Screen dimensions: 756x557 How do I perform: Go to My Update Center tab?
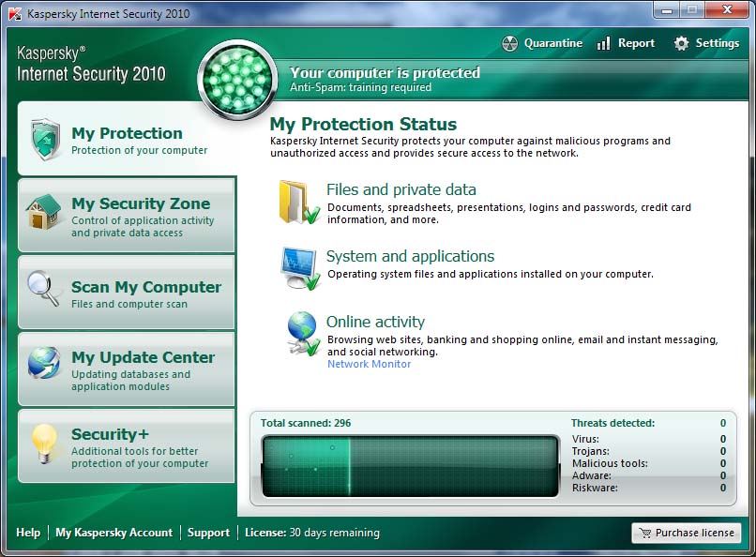tap(127, 369)
